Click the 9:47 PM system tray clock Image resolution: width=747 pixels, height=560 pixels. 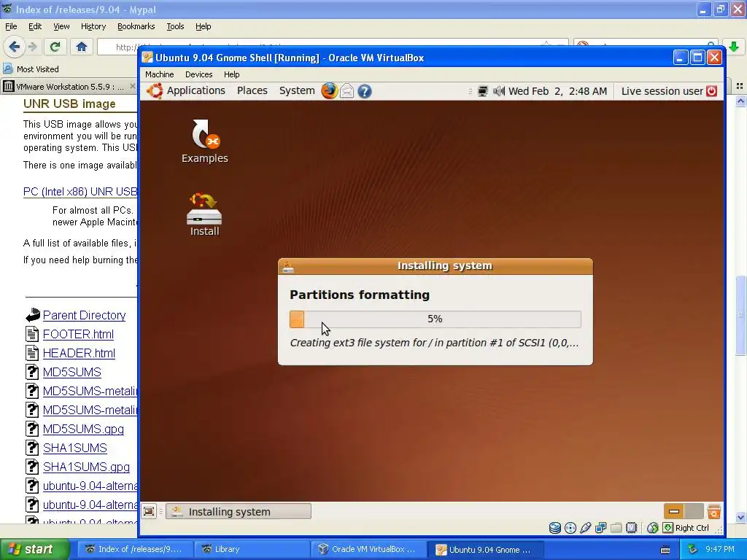point(720,549)
